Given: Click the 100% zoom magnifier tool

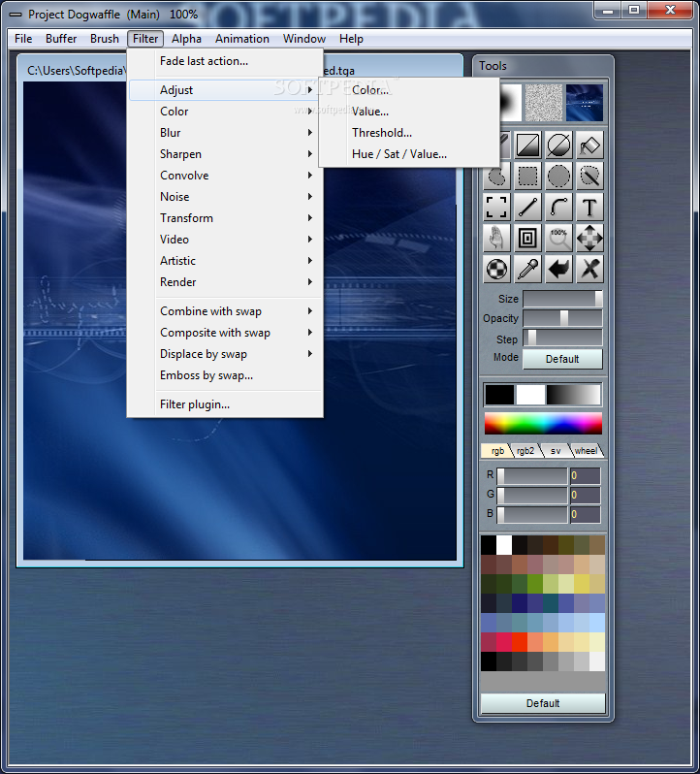Looking at the screenshot, I should [558, 239].
